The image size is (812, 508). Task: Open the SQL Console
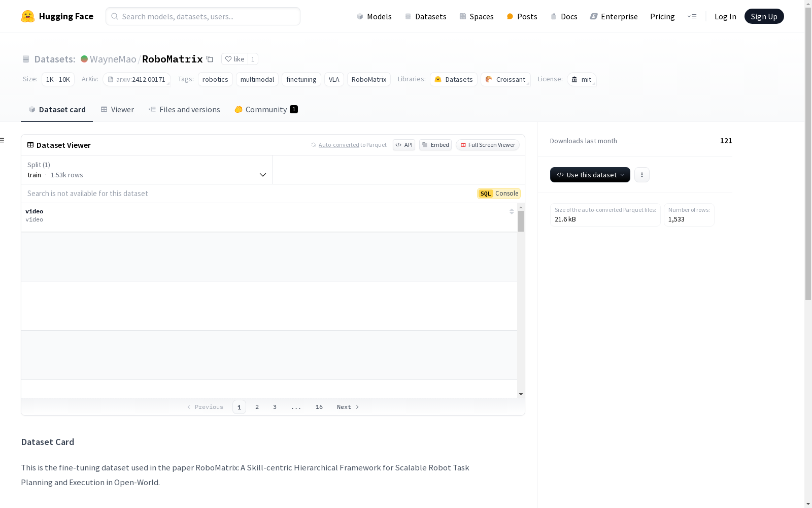tap(498, 194)
